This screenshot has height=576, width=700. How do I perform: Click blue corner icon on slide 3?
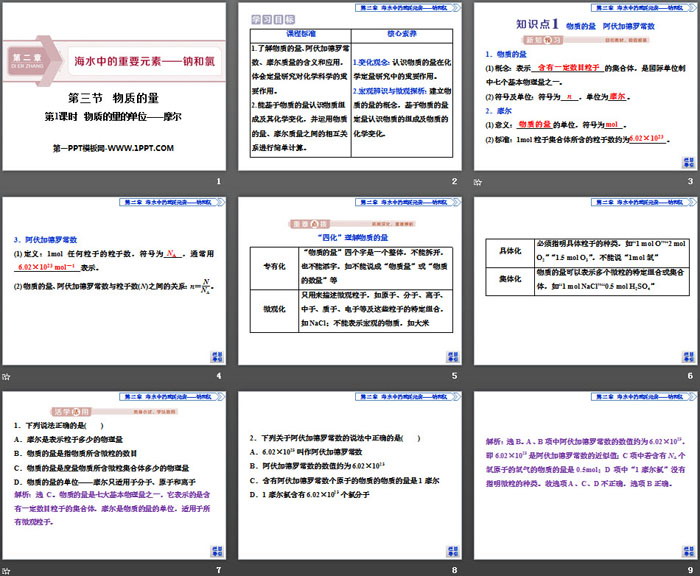pos(688,162)
